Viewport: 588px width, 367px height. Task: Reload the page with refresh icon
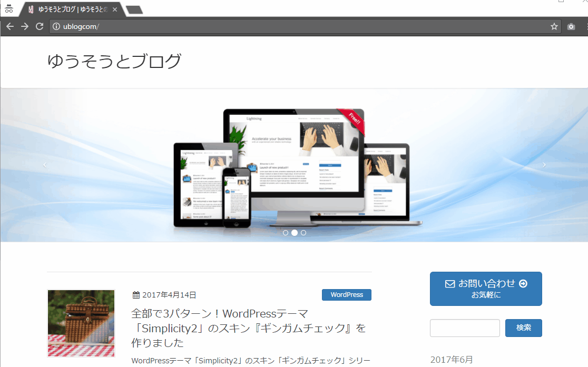pyautogui.click(x=40, y=26)
